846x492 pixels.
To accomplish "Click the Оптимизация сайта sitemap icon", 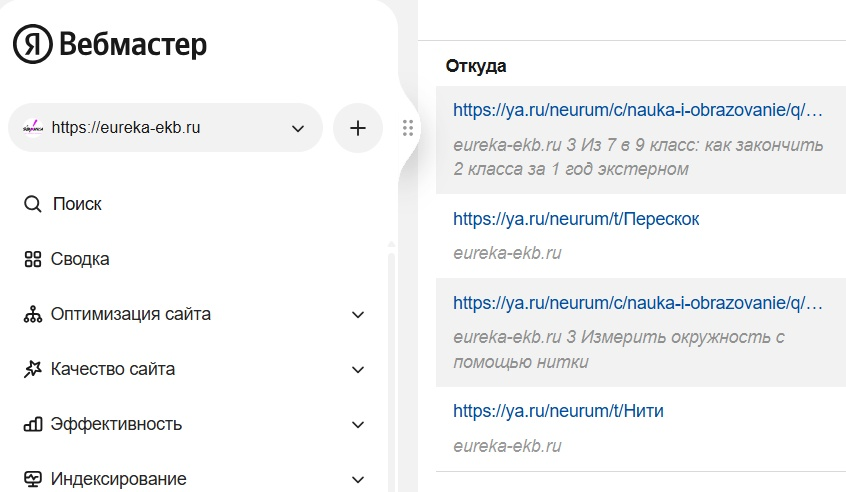I will point(33,314).
